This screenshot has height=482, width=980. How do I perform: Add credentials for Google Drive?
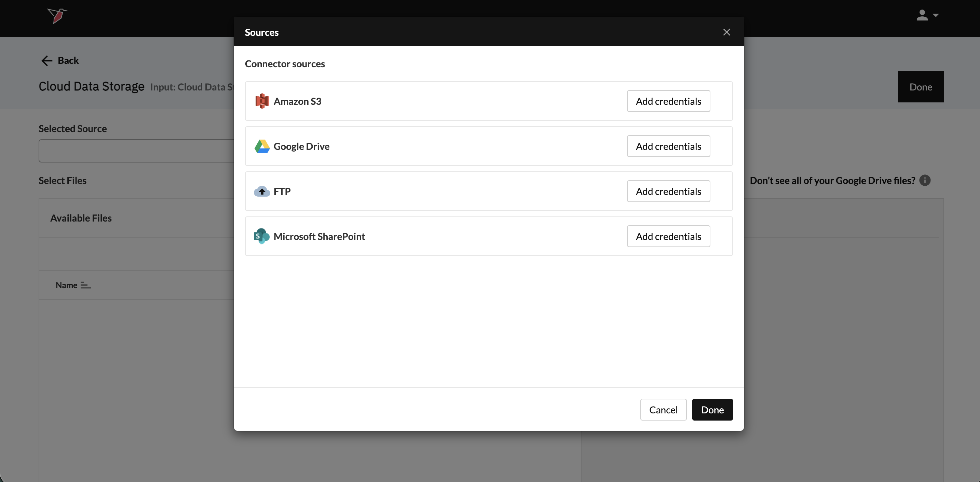tap(668, 146)
